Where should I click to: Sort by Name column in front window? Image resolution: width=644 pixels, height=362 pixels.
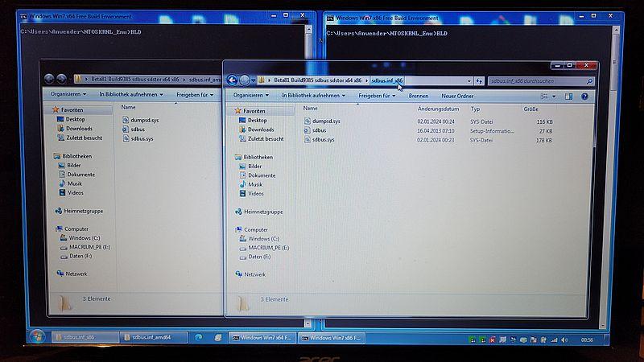310,109
